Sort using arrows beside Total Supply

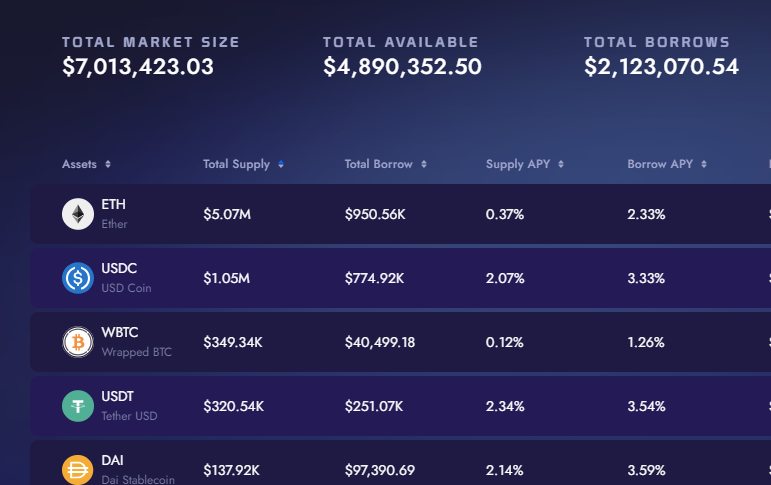(281, 164)
